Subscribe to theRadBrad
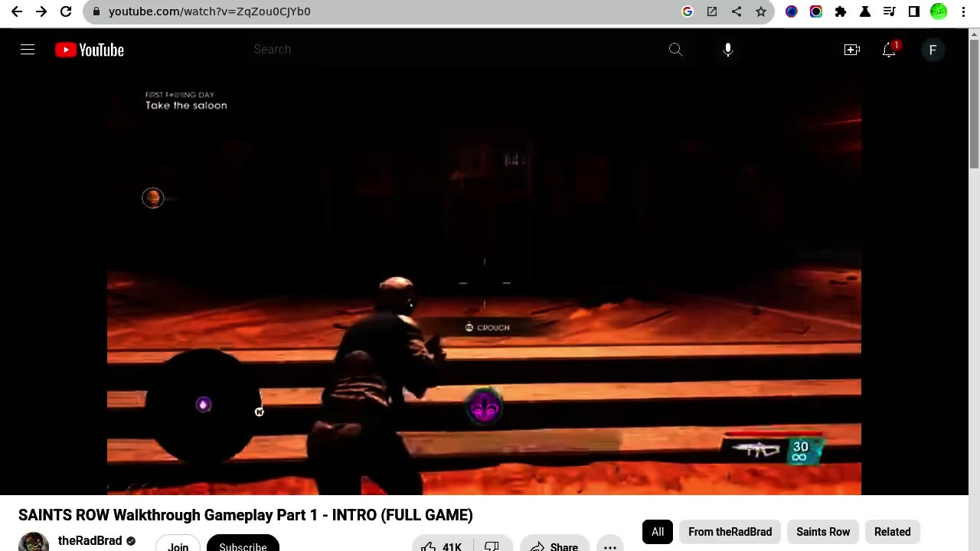 [x=243, y=543]
